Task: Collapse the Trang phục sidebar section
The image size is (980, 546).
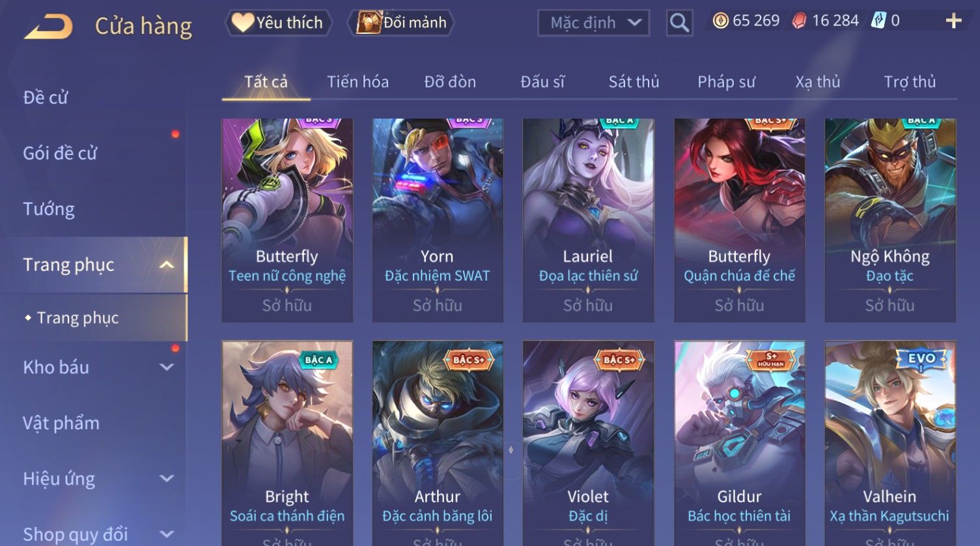Action: tap(167, 265)
